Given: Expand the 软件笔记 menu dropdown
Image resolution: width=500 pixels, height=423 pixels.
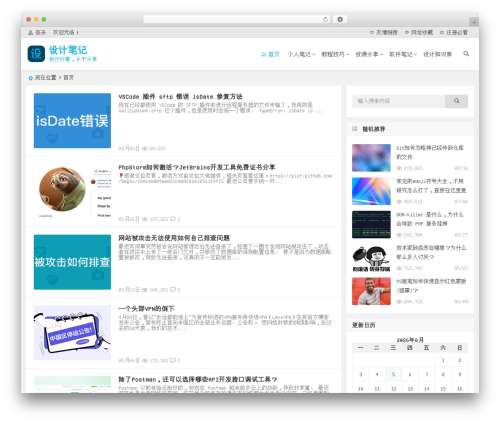Looking at the screenshot, I should (x=403, y=54).
